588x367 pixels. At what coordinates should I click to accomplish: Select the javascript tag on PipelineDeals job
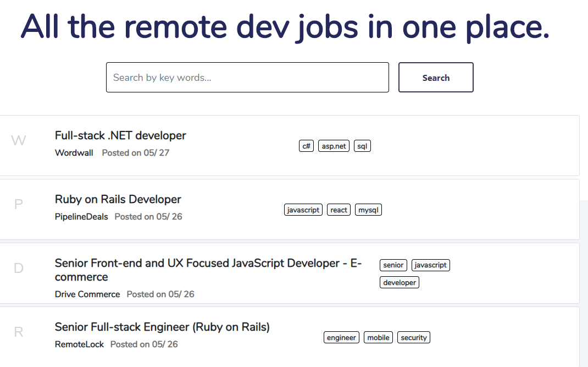[303, 210]
